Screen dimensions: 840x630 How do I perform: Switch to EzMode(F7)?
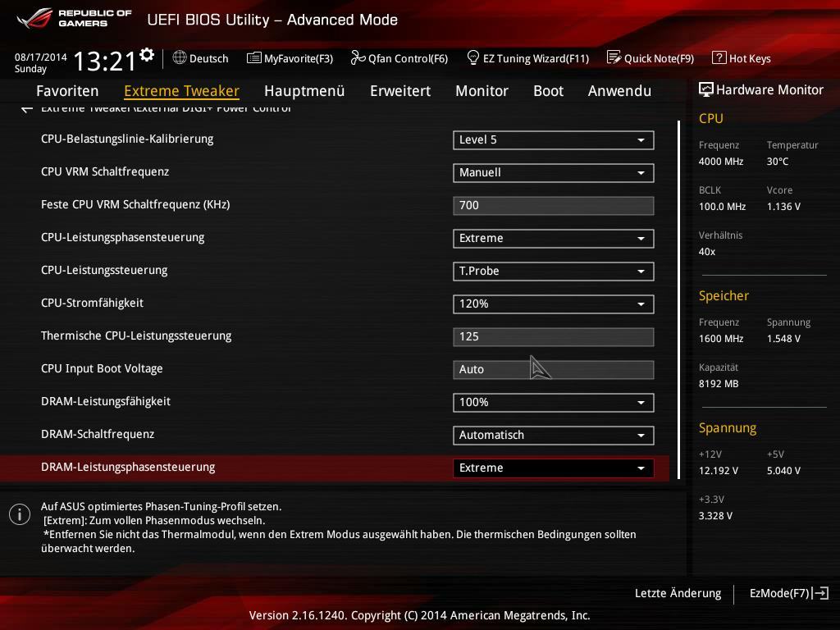click(x=779, y=593)
